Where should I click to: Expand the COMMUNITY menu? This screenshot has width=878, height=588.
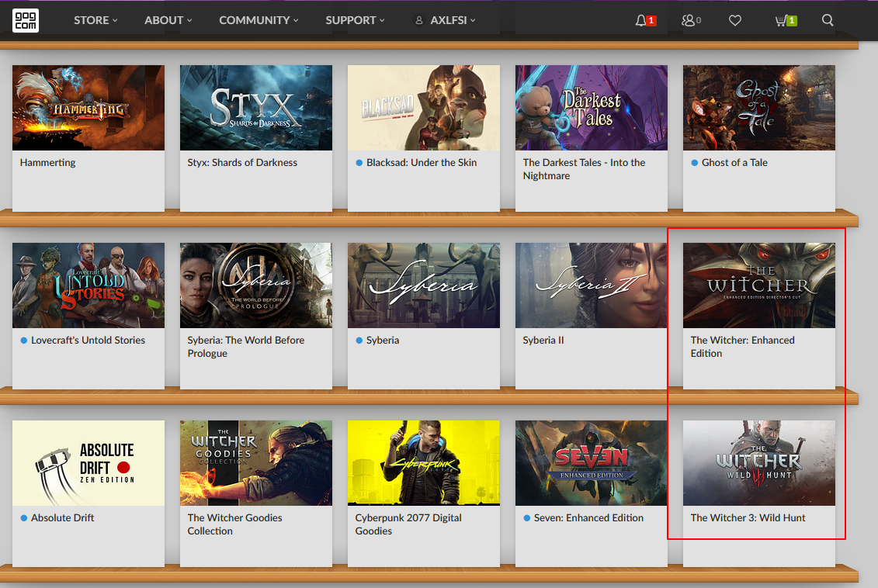[259, 20]
